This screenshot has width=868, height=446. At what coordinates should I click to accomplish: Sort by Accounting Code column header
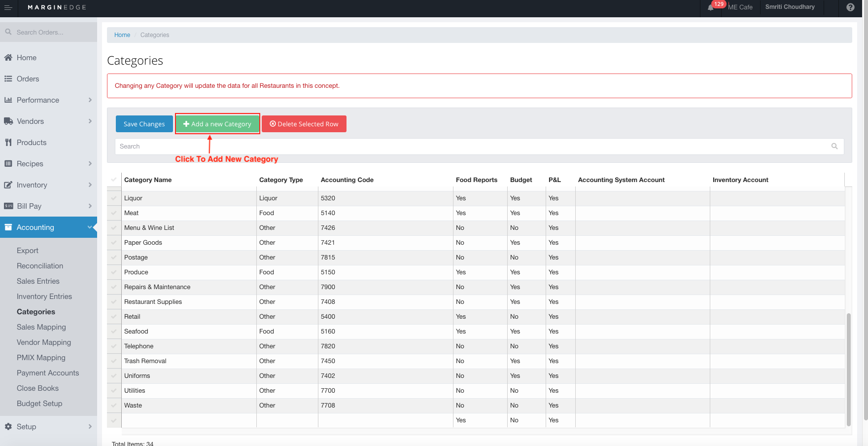pyautogui.click(x=347, y=180)
